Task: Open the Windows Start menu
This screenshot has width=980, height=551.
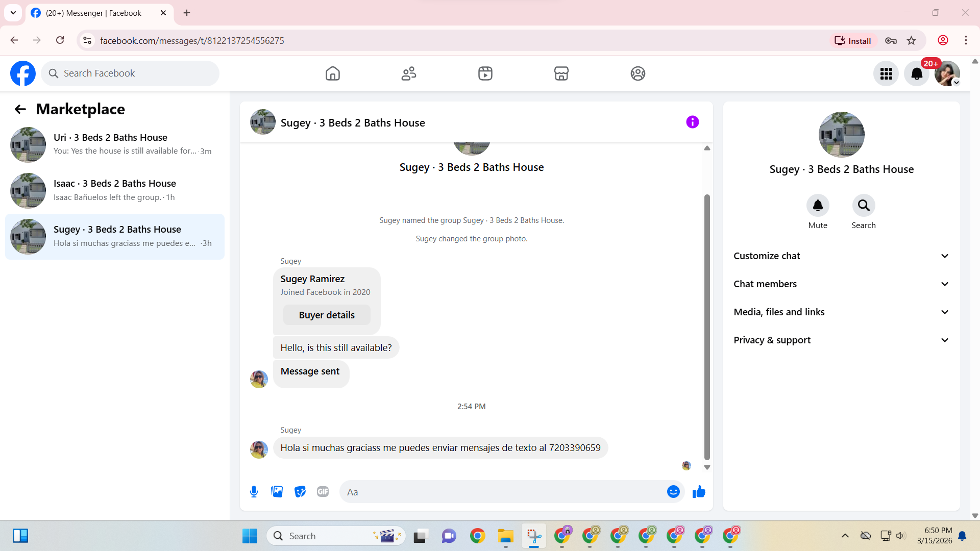Action: [250, 536]
